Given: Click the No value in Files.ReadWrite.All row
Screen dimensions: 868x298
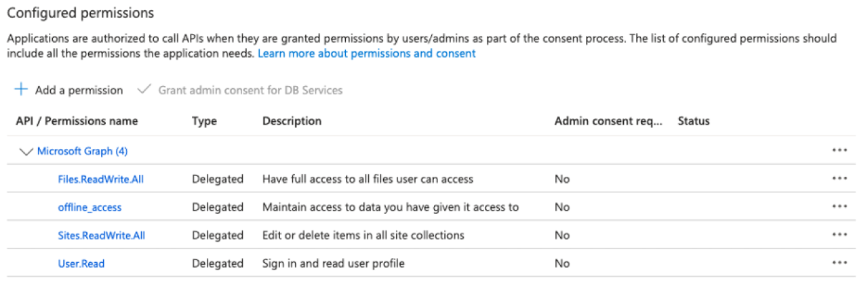Looking at the screenshot, I should (x=562, y=179).
